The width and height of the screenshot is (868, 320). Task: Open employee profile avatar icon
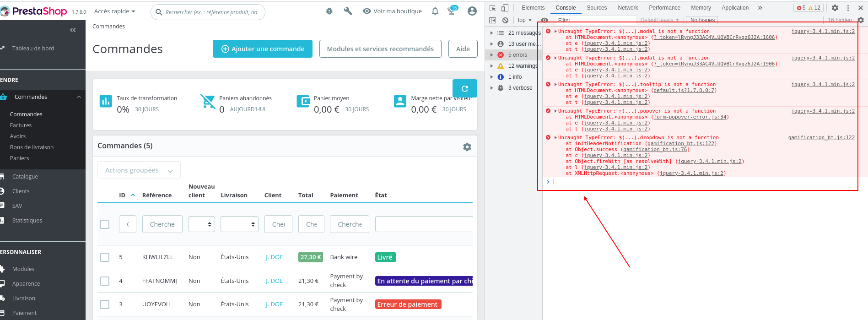tap(472, 11)
